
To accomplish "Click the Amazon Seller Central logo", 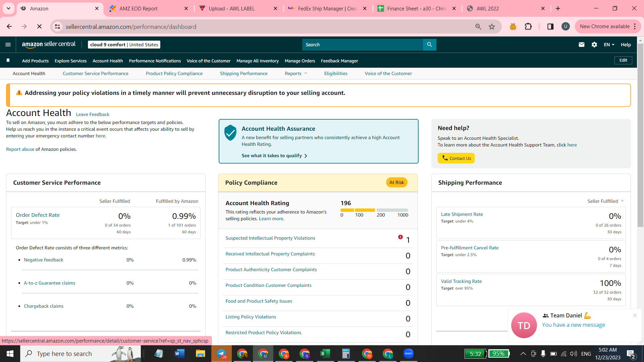I will pos(49,45).
